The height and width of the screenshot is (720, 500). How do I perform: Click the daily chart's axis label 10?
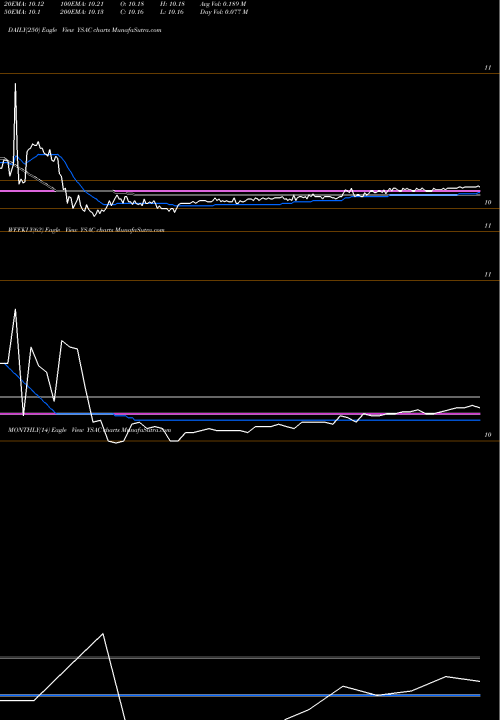(488, 202)
